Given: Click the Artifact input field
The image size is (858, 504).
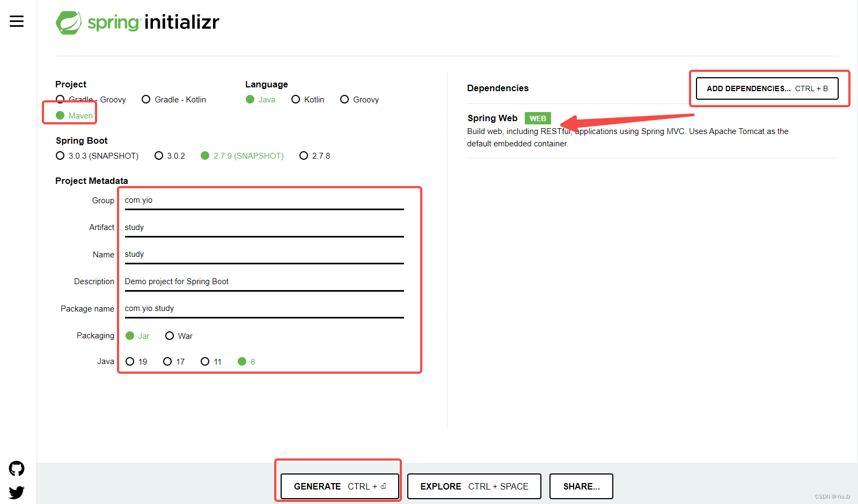Looking at the screenshot, I should [264, 228].
